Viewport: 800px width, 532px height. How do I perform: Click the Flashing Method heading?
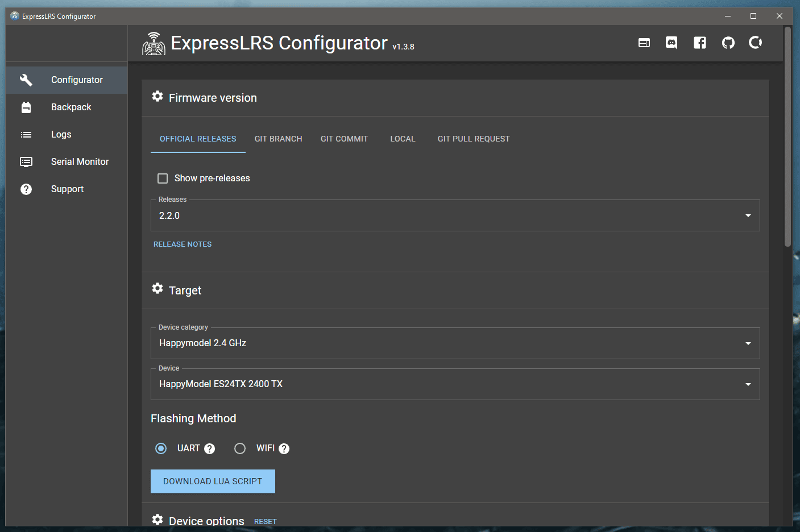[193, 419]
